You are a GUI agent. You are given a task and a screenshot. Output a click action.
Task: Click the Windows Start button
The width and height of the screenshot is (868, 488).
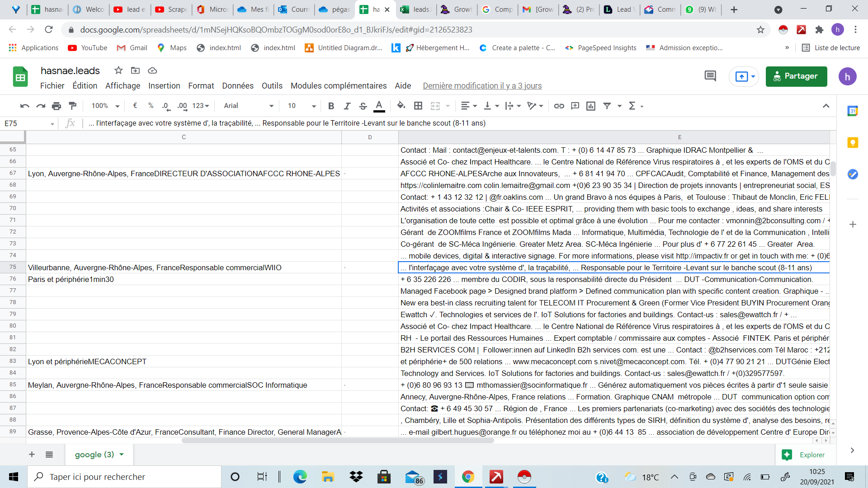coord(14,477)
